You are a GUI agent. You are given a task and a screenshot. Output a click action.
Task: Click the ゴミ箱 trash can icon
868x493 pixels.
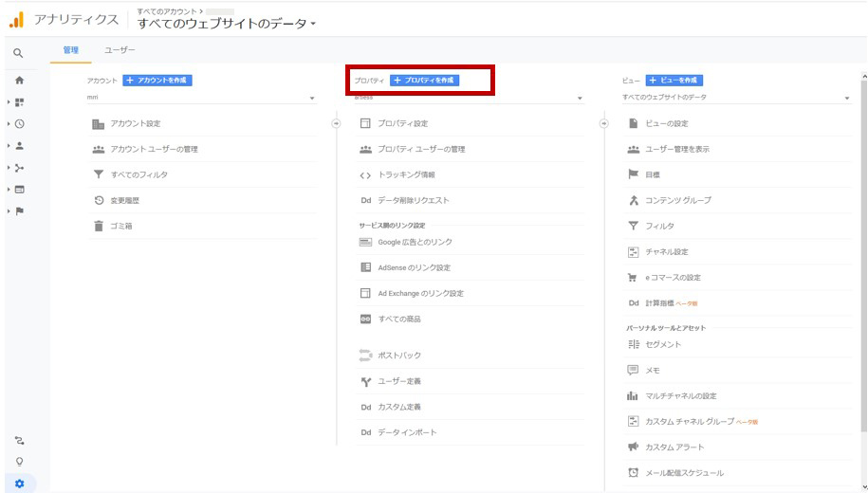click(98, 226)
